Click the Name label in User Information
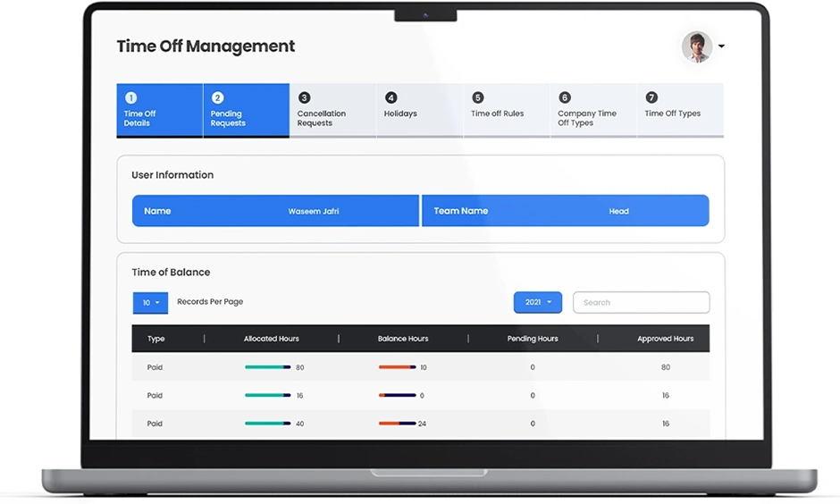 157,211
